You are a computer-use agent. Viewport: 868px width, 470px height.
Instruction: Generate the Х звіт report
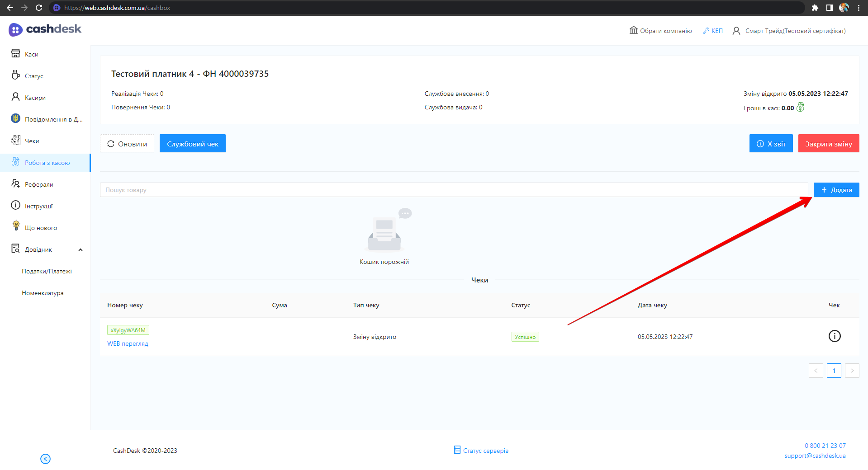coord(771,144)
